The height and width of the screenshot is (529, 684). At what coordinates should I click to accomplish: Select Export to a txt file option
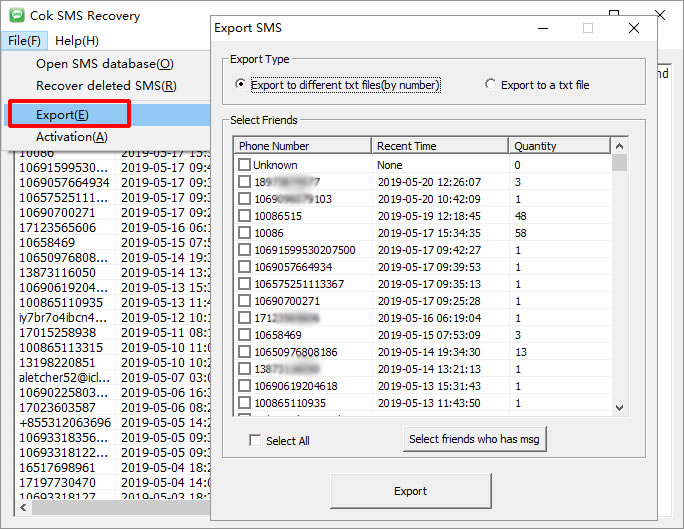490,85
